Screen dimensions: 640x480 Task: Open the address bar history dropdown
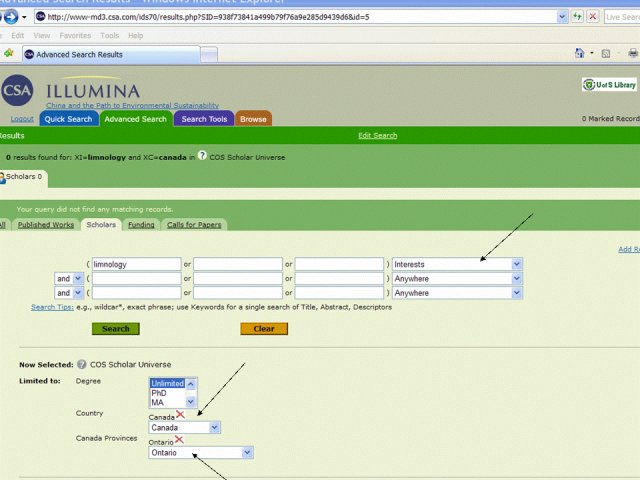[562, 17]
